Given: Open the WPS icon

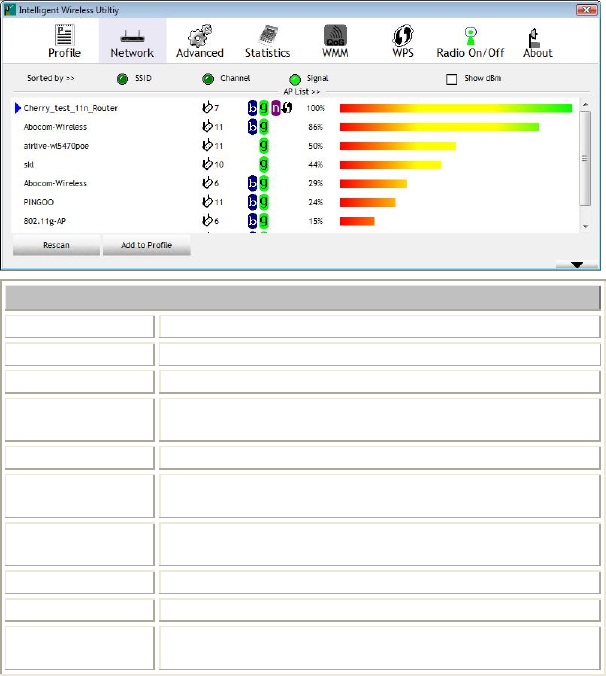Looking at the screenshot, I should [403, 35].
